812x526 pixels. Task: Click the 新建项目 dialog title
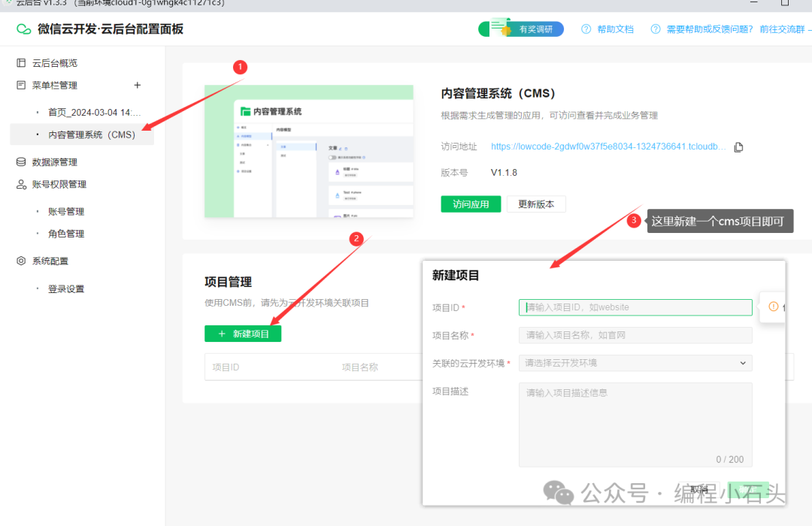[x=456, y=276]
